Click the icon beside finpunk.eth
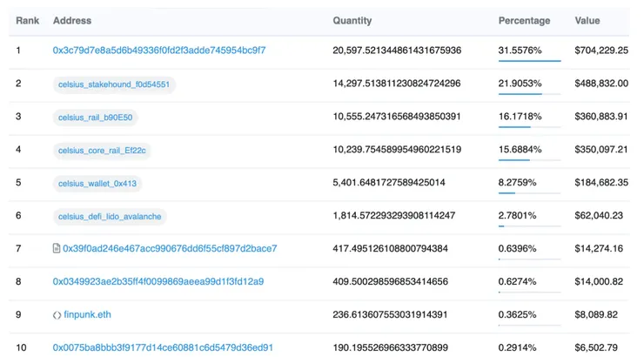644x357 pixels. point(57,315)
